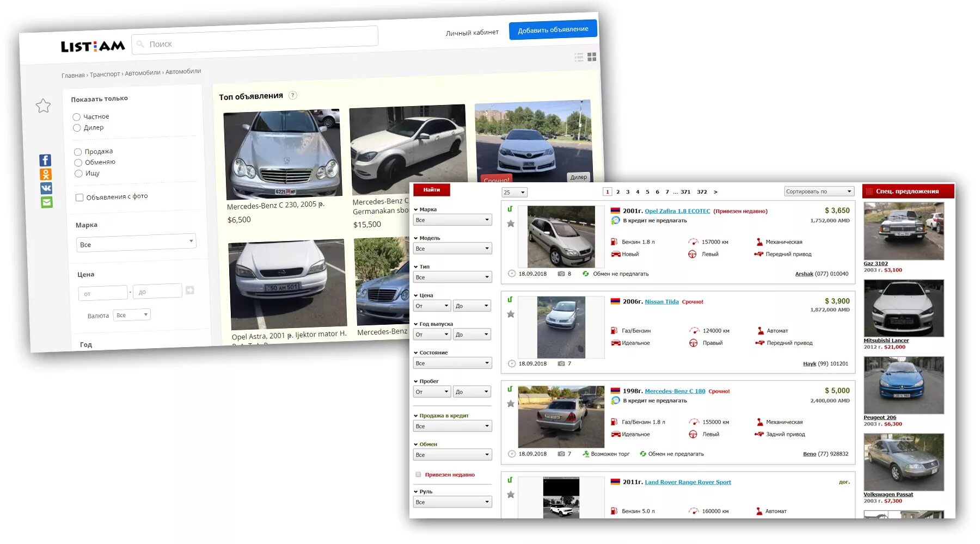Viewport: 980px width, 544px height.
Task: Open the Тип dropdown in the filter panel
Action: pos(452,277)
